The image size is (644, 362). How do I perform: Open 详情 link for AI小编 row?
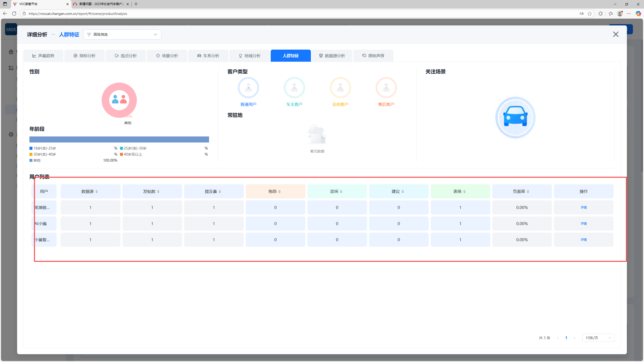pos(583,224)
